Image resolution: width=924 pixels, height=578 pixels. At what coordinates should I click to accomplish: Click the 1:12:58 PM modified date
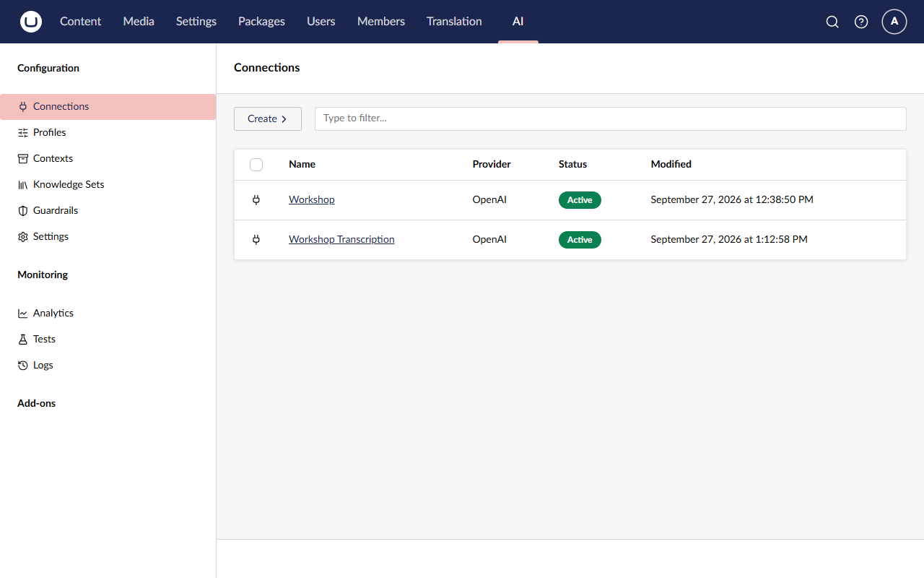tap(729, 239)
